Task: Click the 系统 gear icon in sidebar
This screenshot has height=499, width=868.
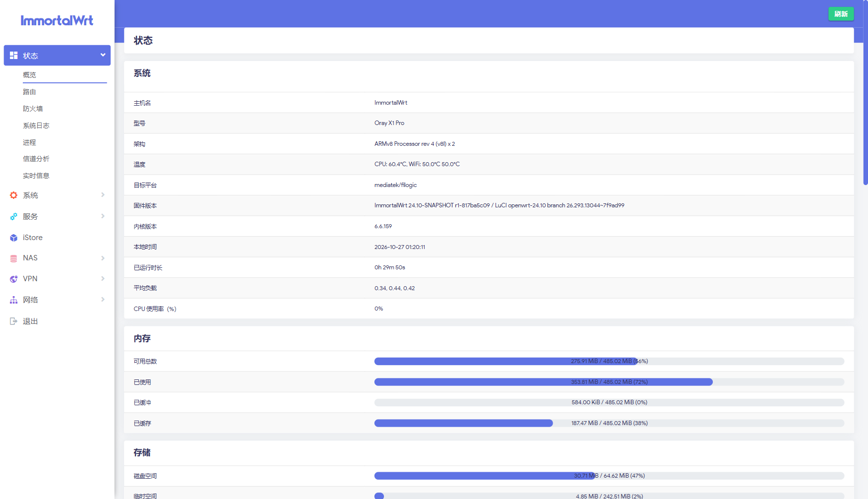Action: (14, 195)
